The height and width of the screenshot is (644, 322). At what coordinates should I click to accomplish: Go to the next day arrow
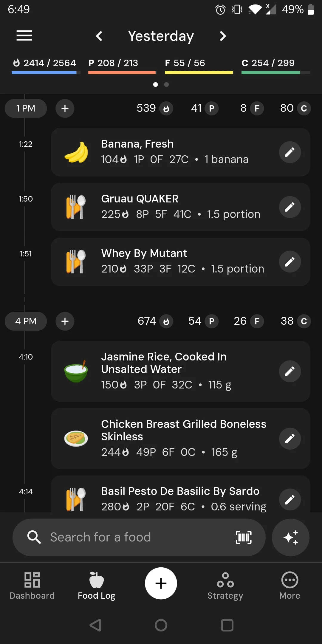point(222,36)
